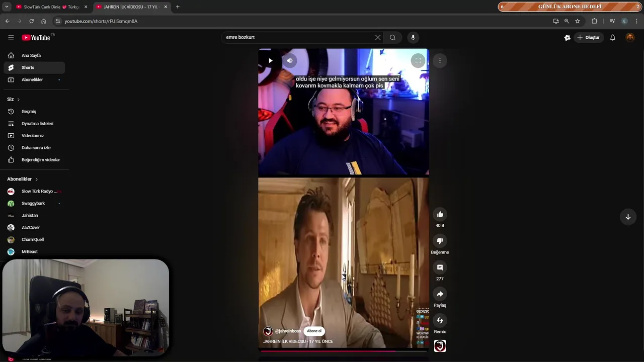Open the Oluştur create button
Viewport: 644px width, 362px height.
click(589, 37)
